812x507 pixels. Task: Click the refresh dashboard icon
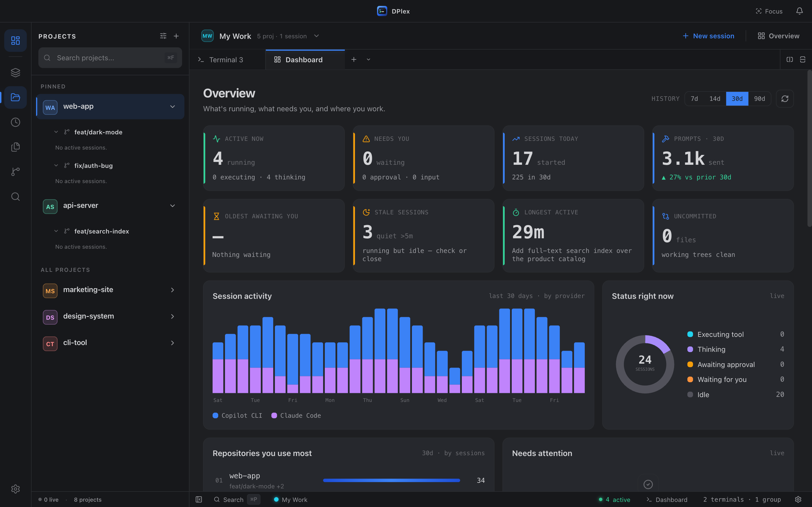point(784,99)
